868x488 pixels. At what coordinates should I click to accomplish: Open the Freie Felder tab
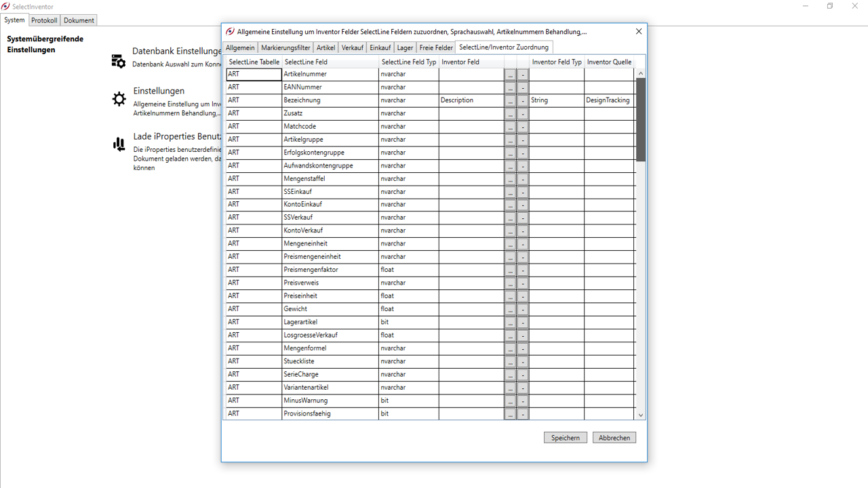(x=436, y=48)
